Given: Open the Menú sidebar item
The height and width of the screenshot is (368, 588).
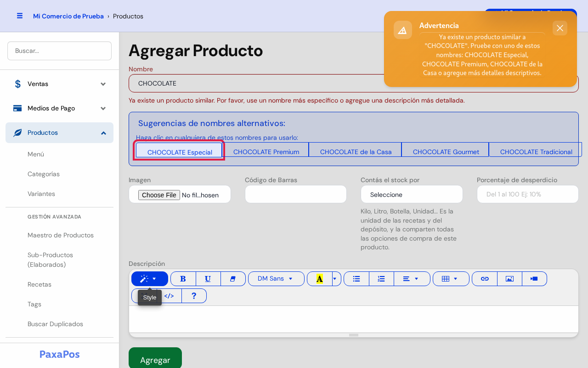Looking at the screenshot, I should click(x=36, y=154).
